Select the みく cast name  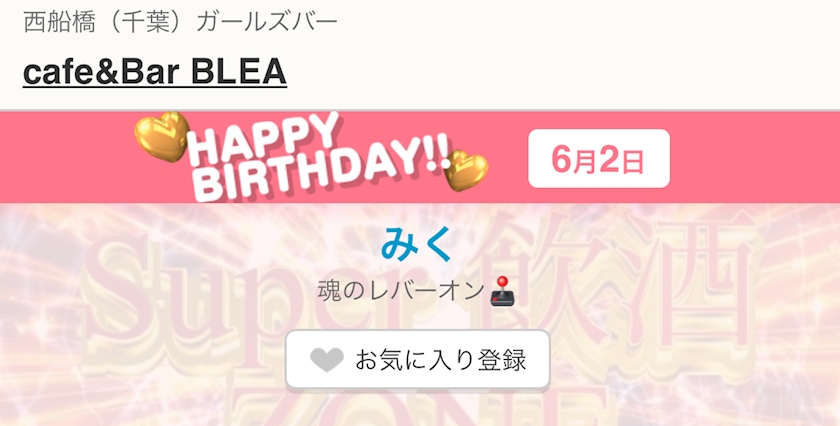tap(417, 243)
